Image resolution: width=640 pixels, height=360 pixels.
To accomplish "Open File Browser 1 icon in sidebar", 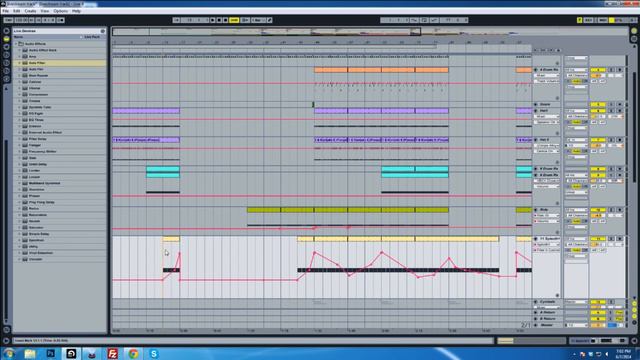I will [7, 55].
